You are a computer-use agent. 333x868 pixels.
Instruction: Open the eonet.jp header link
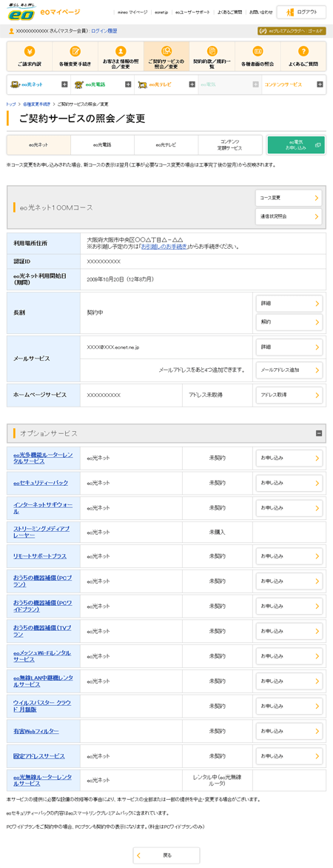[161, 12]
